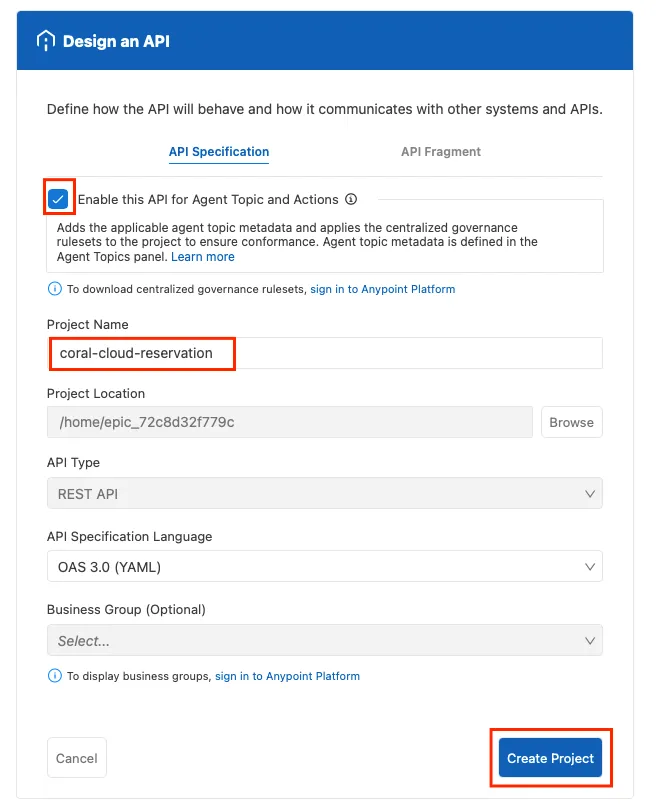
Task: Click Browse to choose project location
Action: click(x=571, y=422)
